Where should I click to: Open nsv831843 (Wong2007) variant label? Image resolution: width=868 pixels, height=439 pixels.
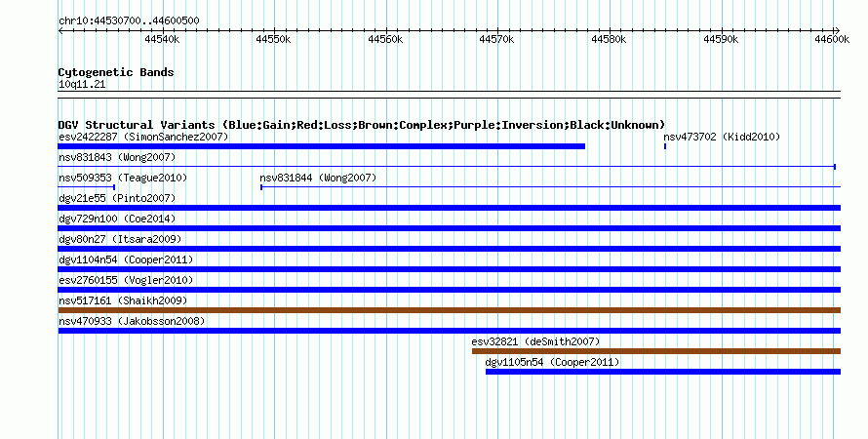point(117,157)
